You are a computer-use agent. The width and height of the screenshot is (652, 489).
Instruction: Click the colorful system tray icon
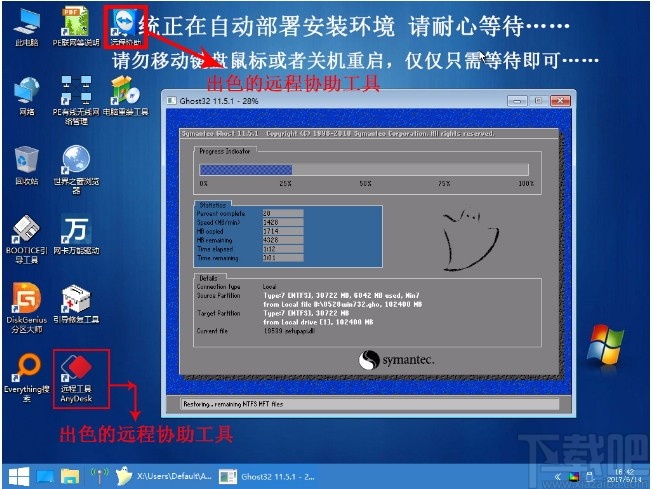[574, 477]
